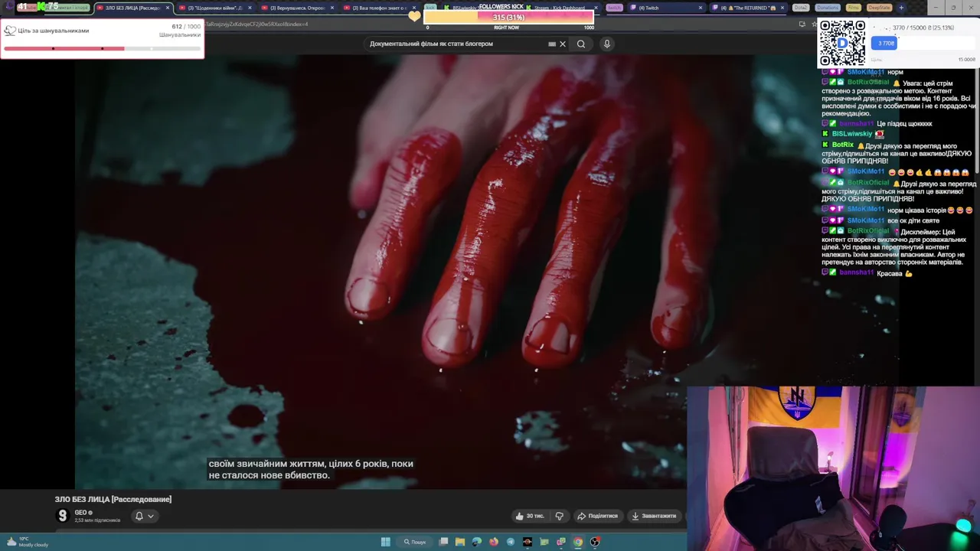This screenshot has width=980, height=551.
Task: Click chat username BISLwiwskiy
Action: pos(852,134)
